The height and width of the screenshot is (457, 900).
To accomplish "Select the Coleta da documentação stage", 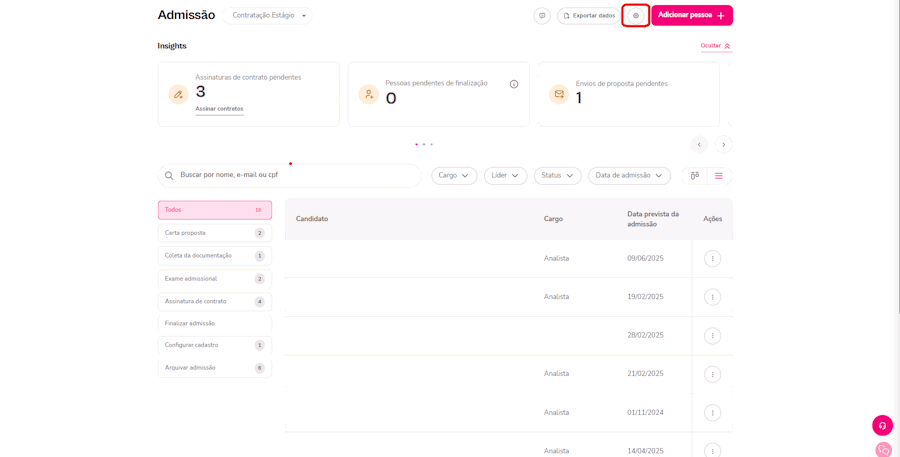I will (215, 256).
